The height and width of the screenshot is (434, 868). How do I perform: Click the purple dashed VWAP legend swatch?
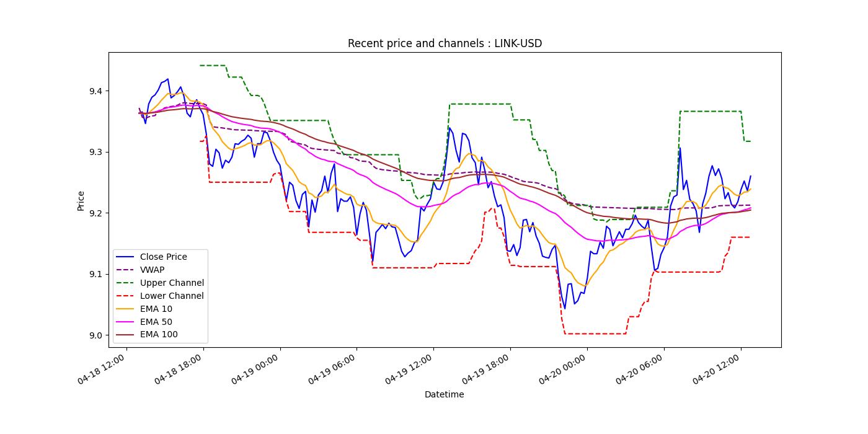126,270
